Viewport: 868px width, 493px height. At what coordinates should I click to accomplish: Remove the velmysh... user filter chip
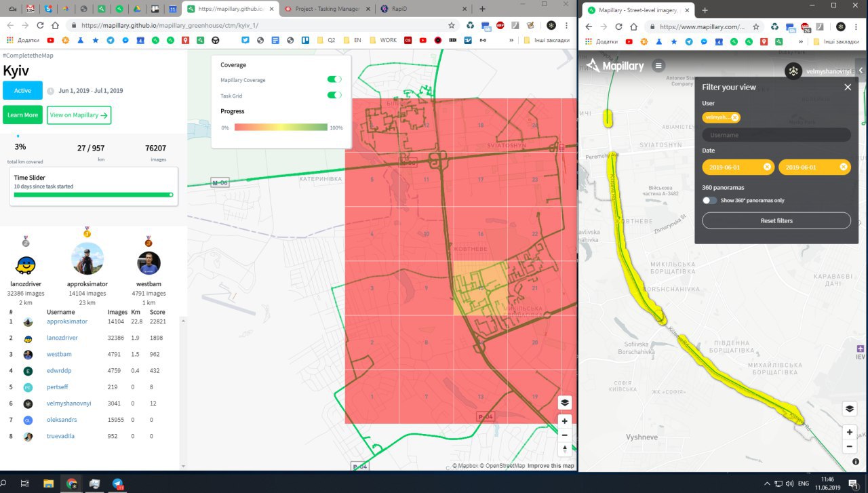pyautogui.click(x=735, y=117)
